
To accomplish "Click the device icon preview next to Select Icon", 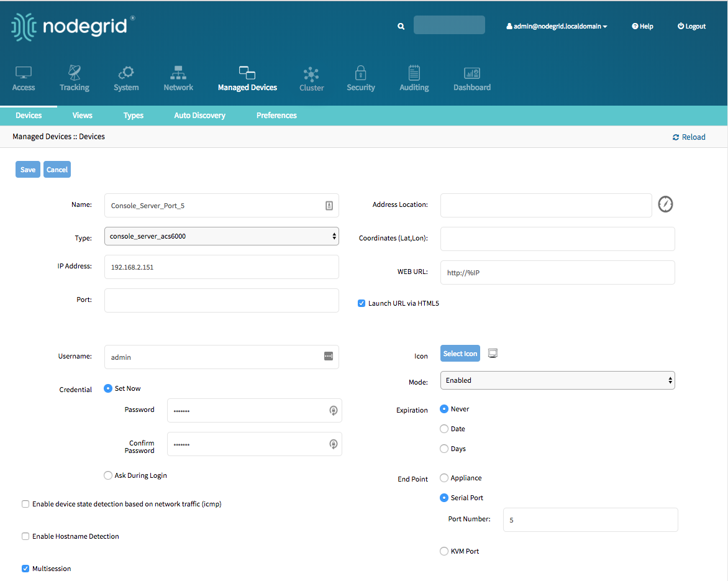I will click(493, 354).
